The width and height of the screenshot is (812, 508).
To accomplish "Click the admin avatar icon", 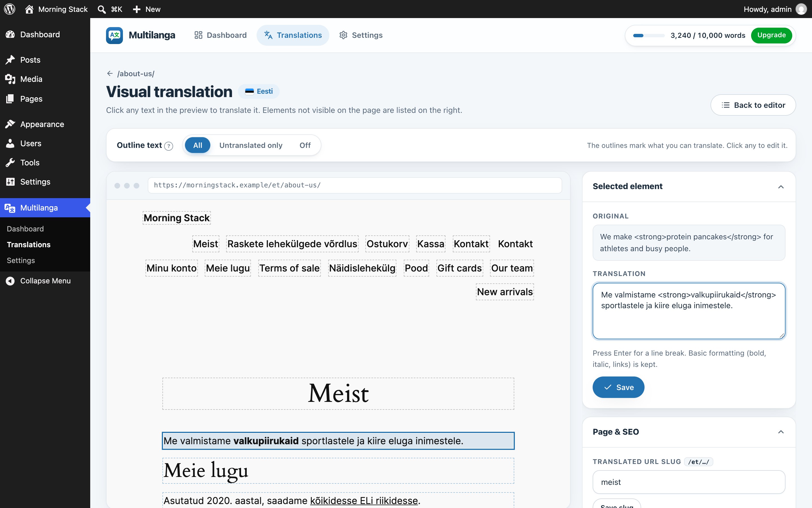I will [x=801, y=9].
